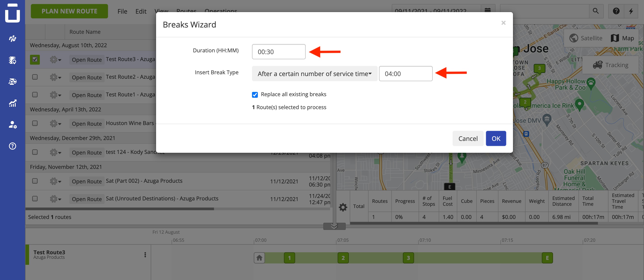The width and height of the screenshot is (644, 280).
Task: Open Route for Sat (Part 002)
Action: point(87,181)
